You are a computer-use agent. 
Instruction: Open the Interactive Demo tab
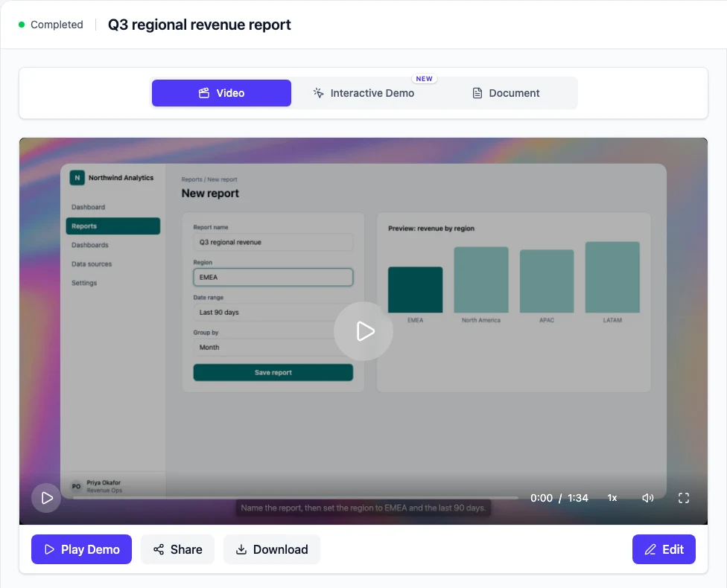pyautogui.click(x=363, y=93)
